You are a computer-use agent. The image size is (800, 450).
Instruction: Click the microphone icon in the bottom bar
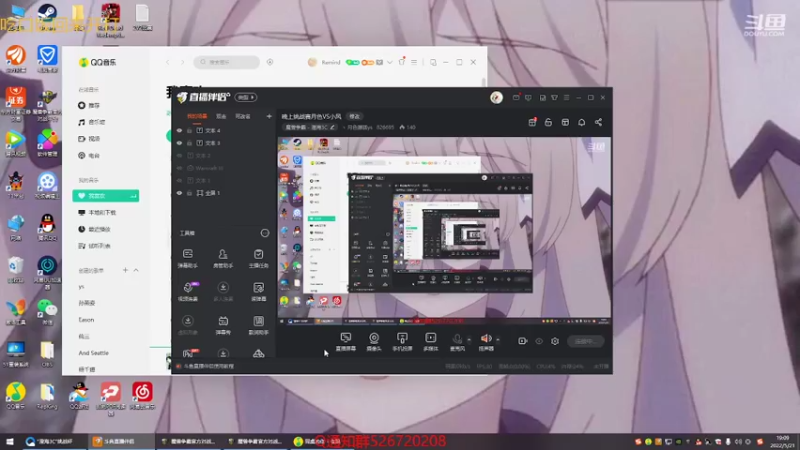click(457, 340)
